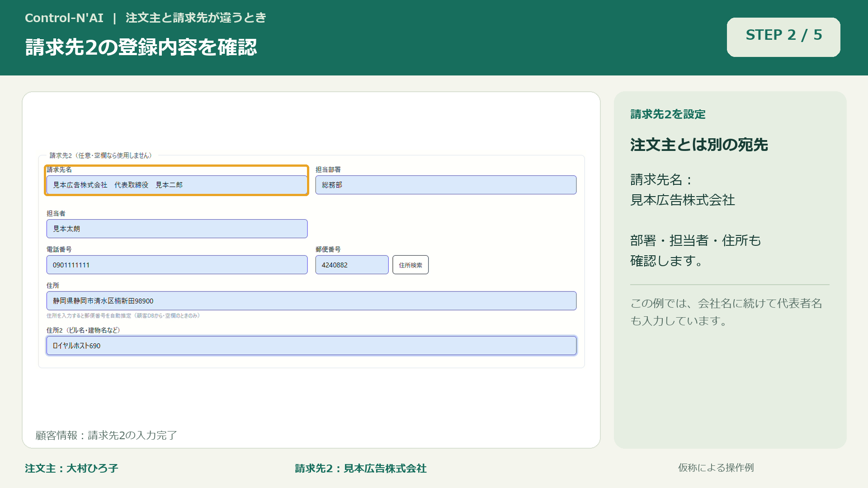Focus the 住所2 field with ロイヤルホスト690
This screenshot has height=488, width=868.
tap(311, 346)
